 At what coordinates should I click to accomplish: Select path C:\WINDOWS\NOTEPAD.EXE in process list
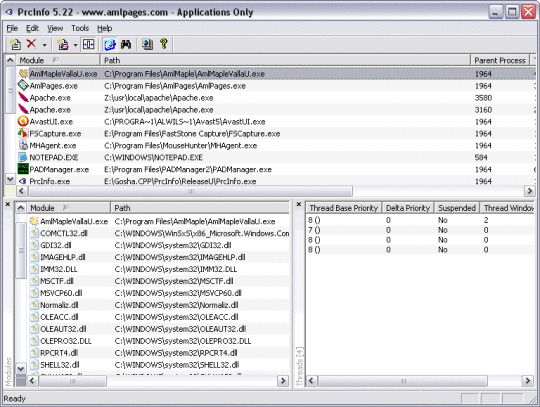coord(153,157)
